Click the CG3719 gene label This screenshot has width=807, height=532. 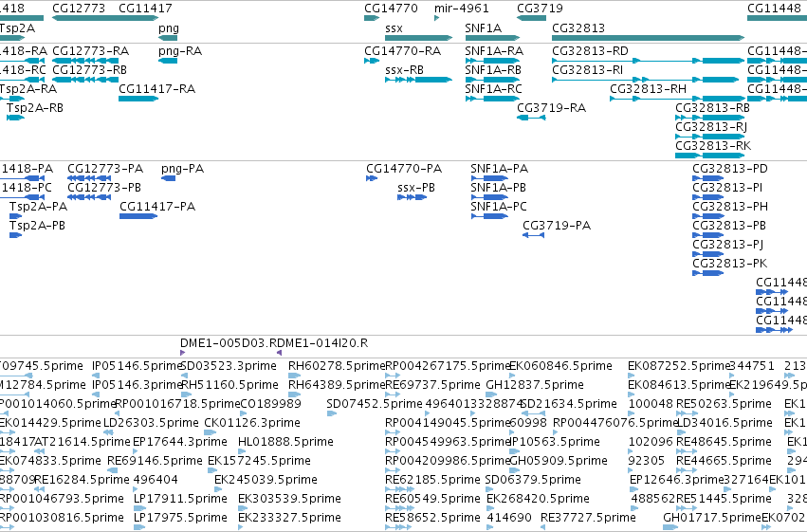click(540, 9)
